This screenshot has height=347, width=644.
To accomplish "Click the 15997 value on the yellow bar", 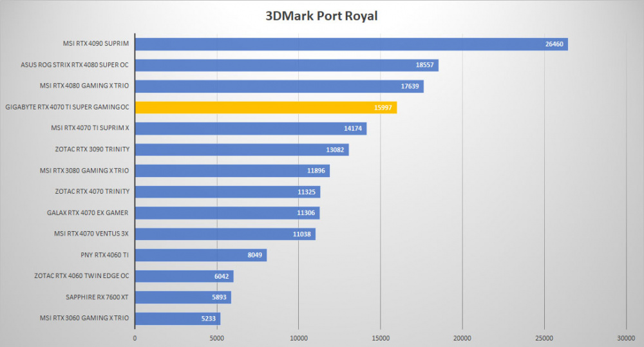I will pyautogui.click(x=383, y=108).
